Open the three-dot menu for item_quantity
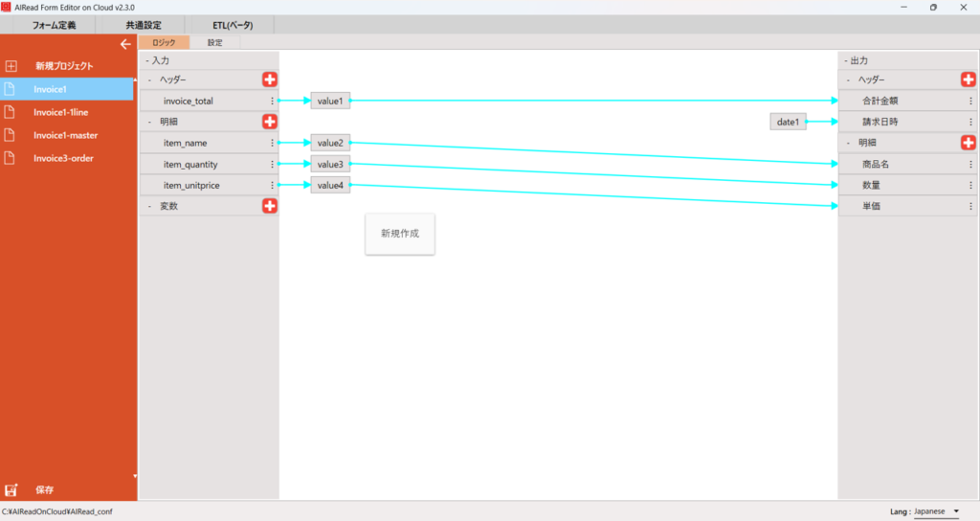Viewport: 980px width, 521px height. click(x=273, y=164)
